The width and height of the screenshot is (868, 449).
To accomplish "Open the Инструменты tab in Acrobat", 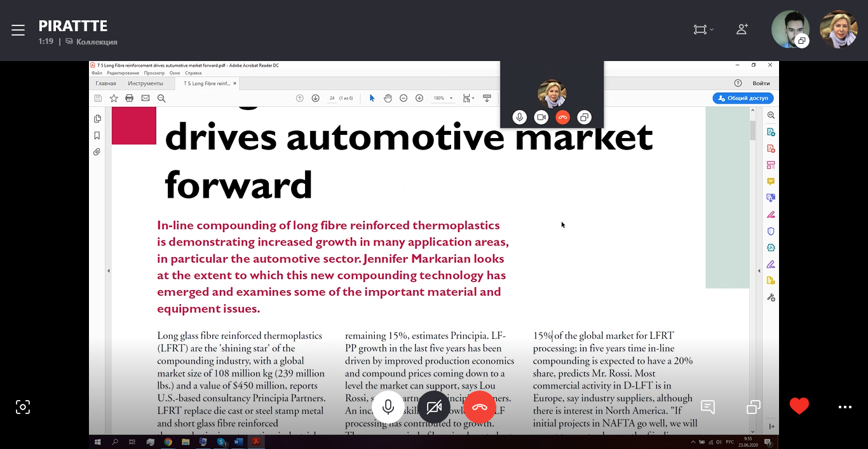I will click(x=146, y=83).
